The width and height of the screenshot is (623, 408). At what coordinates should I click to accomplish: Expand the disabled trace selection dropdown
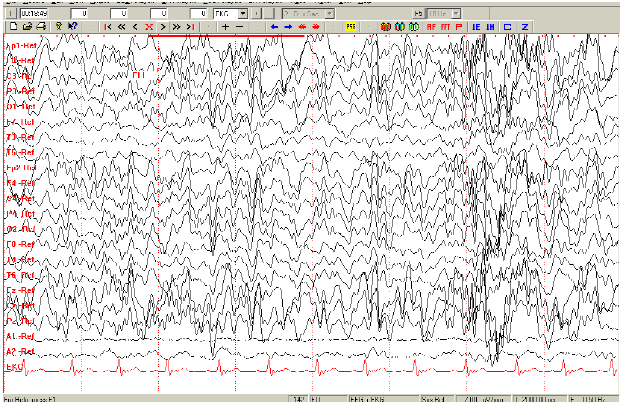coord(329,14)
